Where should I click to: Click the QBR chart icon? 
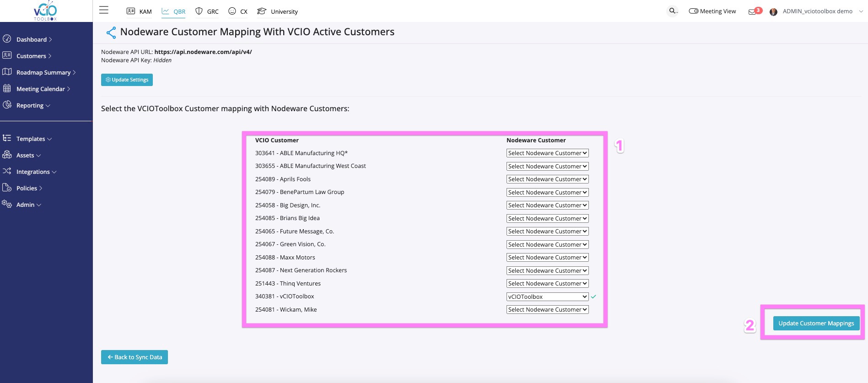tap(166, 11)
